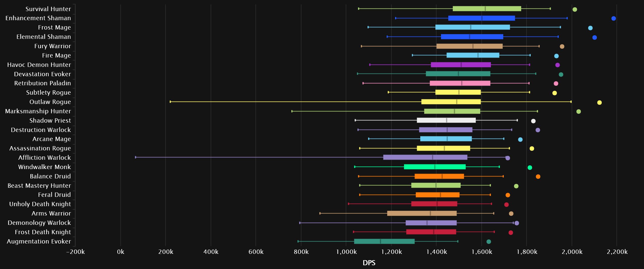Click the Fury Warrior label
644x269 pixels.
click(52, 46)
